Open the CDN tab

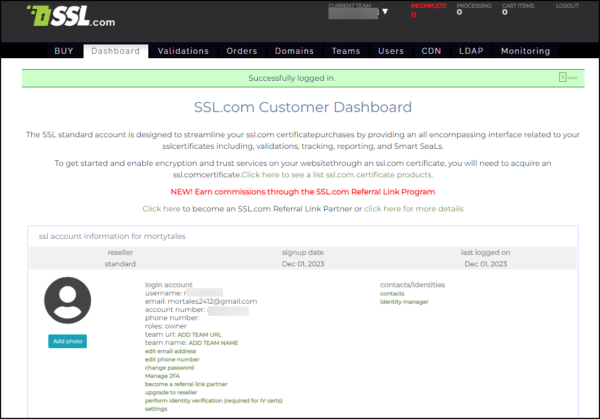pos(431,51)
